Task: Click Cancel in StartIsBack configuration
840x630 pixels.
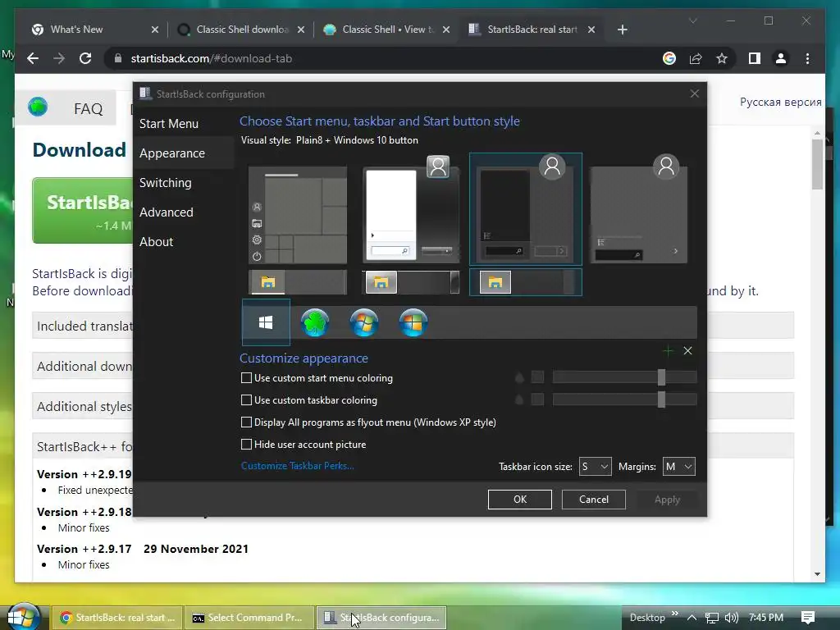Action: pyautogui.click(x=594, y=500)
